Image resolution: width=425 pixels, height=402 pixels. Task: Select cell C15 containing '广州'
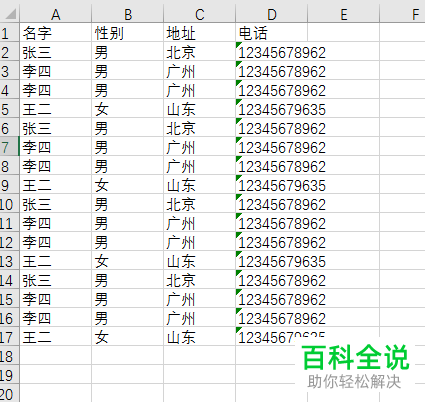199,299
